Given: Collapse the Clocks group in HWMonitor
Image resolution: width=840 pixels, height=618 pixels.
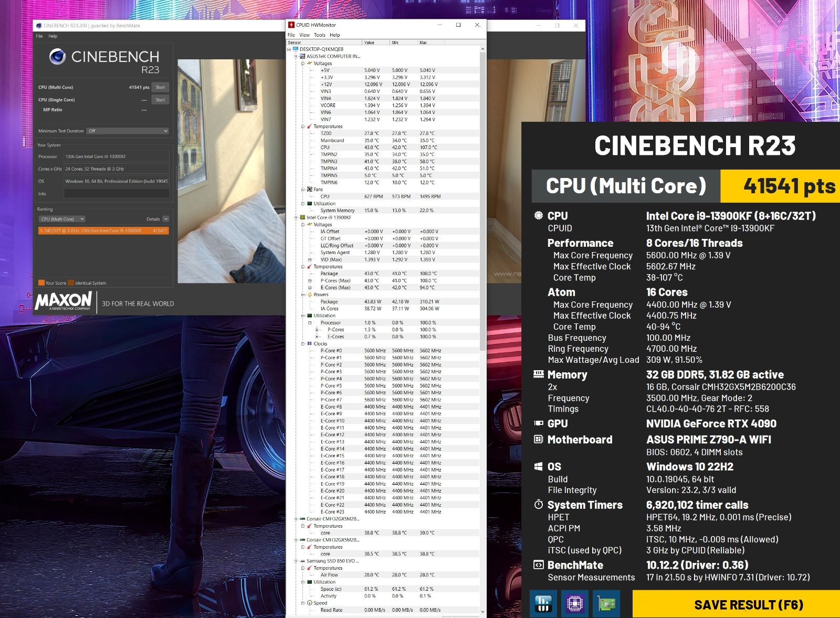Looking at the screenshot, I should tap(302, 343).
